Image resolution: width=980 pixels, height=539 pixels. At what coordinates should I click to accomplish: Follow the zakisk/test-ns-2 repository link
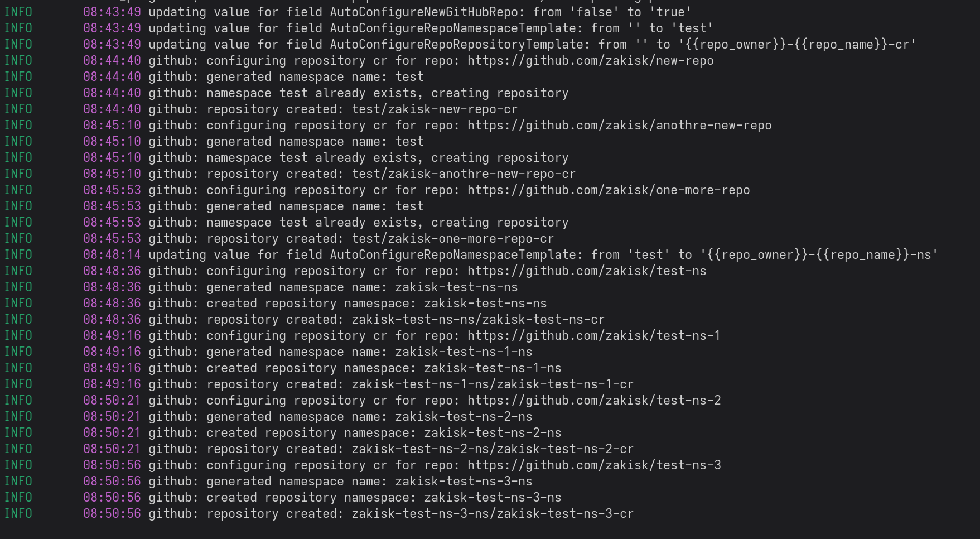pos(594,401)
